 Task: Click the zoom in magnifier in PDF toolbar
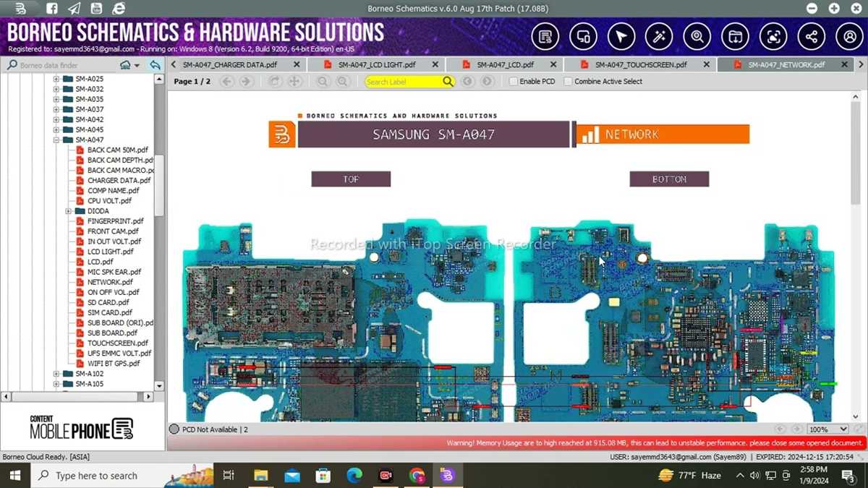tap(343, 82)
